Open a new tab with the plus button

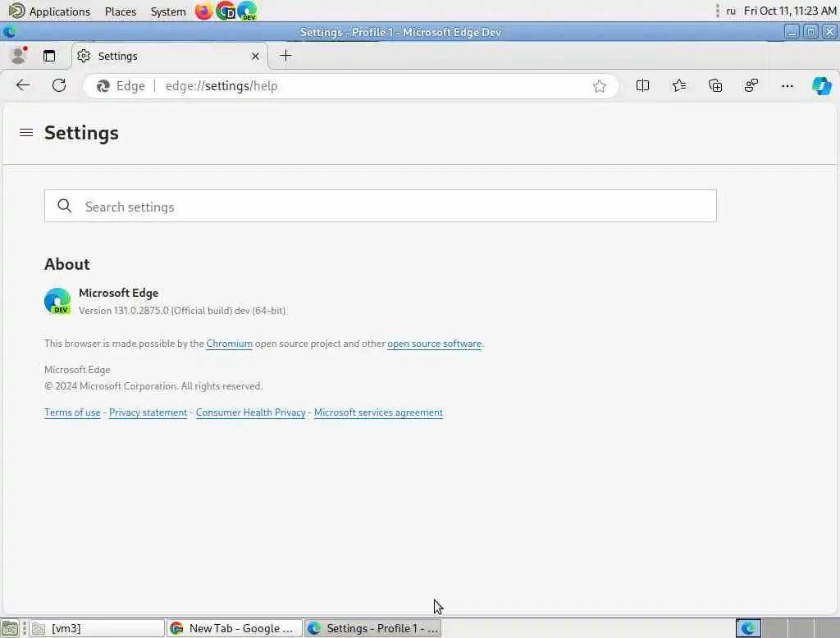click(x=286, y=56)
